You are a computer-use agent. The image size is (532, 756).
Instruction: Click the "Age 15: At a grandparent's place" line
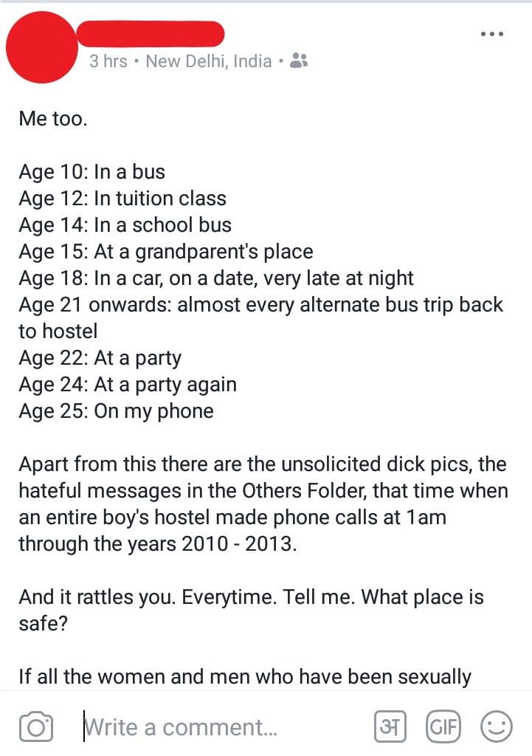pyautogui.click(x=166, y=252)
